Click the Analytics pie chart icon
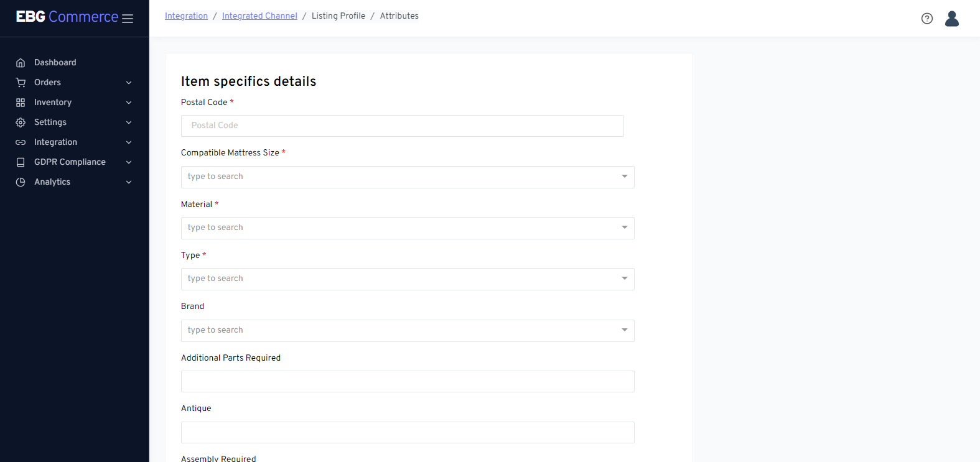980x462 pixels. coord(21,182)
